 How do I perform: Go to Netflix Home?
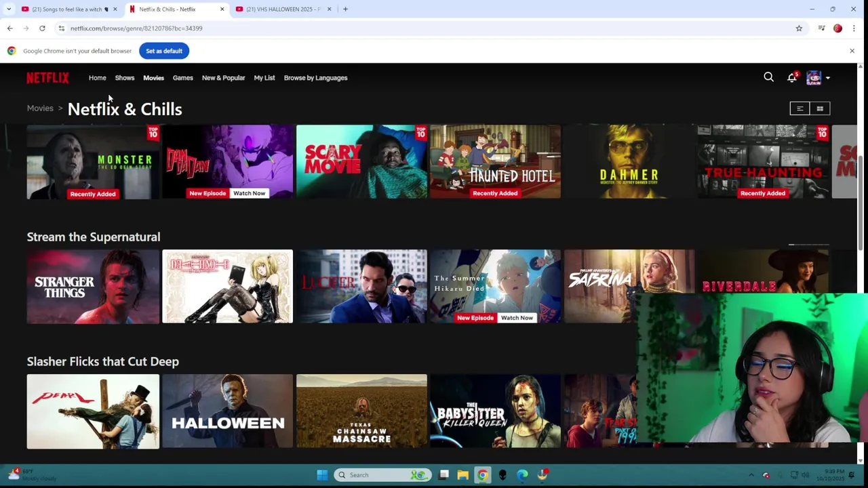click(x=97, y=78)
